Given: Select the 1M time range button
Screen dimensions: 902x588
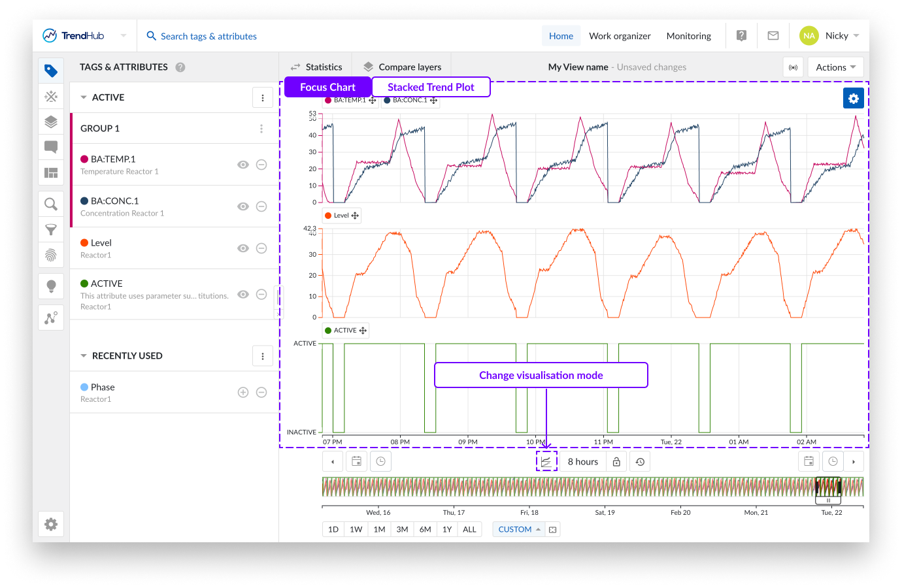Looking at the screenshot, I should 379,529.
